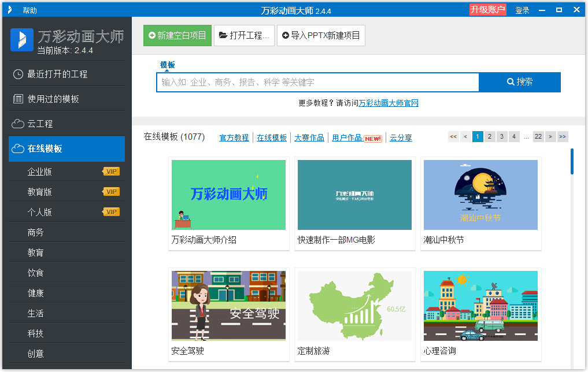588x372 pixels.
Task: Click the 万彩动画大师 logo in sidebar
Action: (x=22, y=40)
